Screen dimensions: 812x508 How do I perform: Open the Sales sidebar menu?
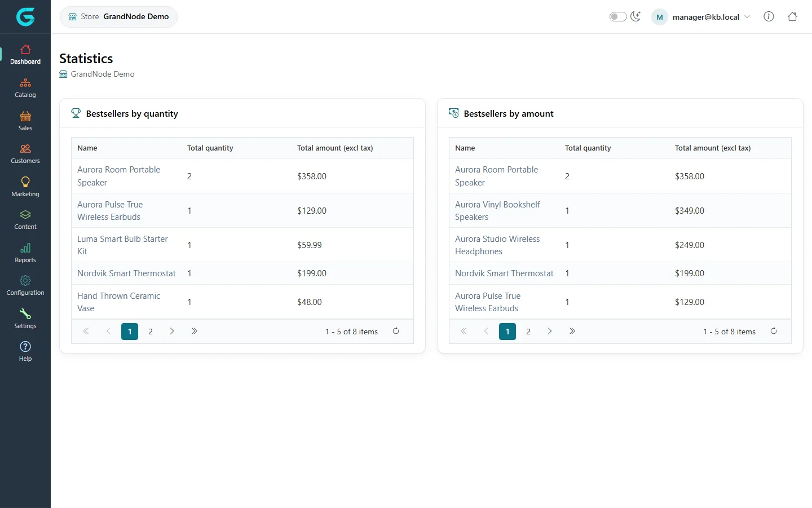click(x=25, y=121)
